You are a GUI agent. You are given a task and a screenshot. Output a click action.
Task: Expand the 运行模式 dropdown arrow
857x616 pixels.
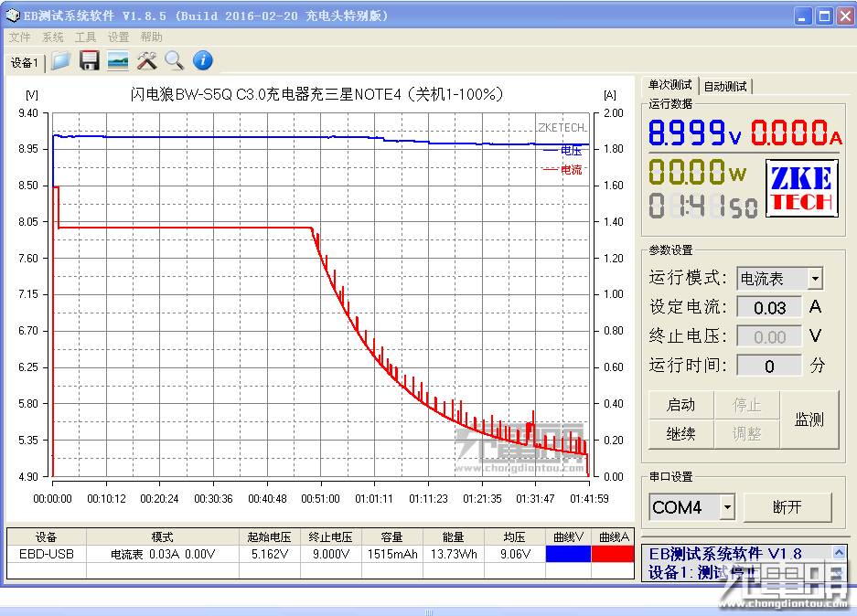(815, 279)
